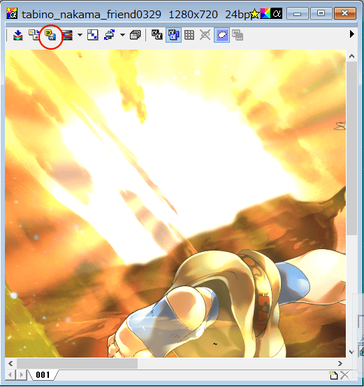Screen dimensions: 364x387
Task: Click the blue dotted square toolbar icon
Action: [93, 35]
